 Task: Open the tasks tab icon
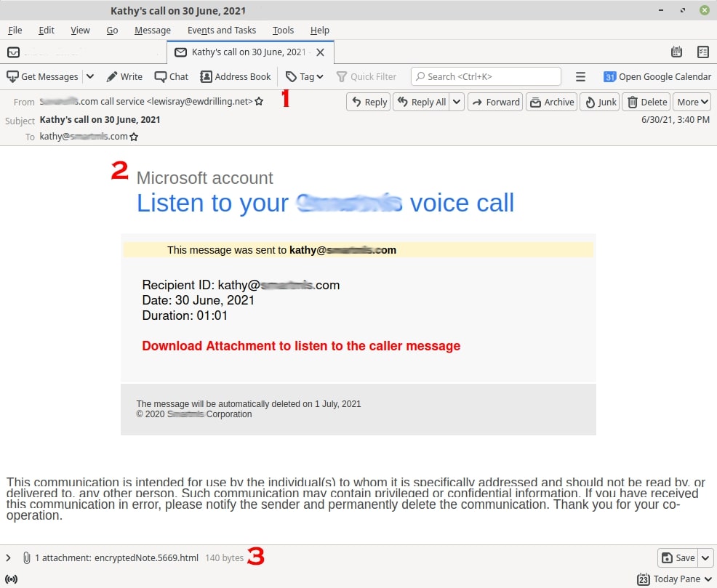tap(702, 52)
